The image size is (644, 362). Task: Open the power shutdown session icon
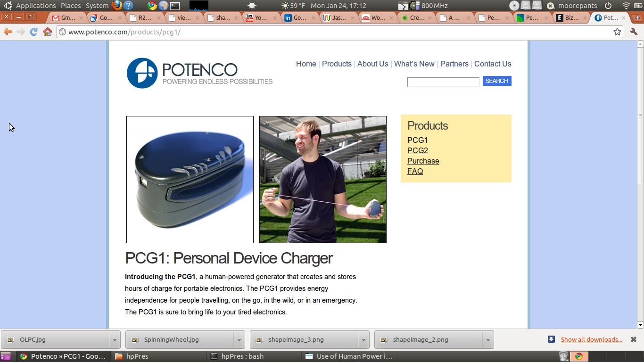(608, 6)
